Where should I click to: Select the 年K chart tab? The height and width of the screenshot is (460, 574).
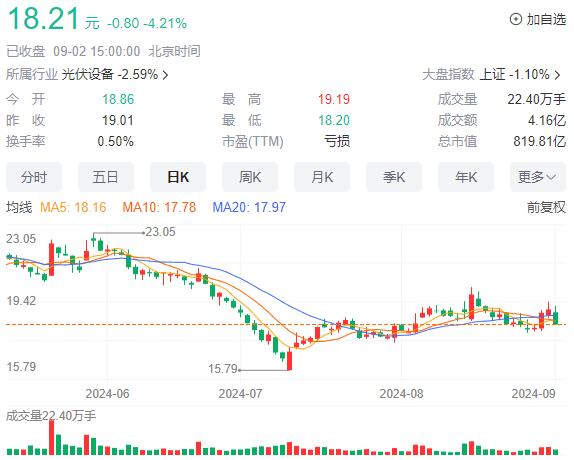pyautogui.click(x=466, y=177)
